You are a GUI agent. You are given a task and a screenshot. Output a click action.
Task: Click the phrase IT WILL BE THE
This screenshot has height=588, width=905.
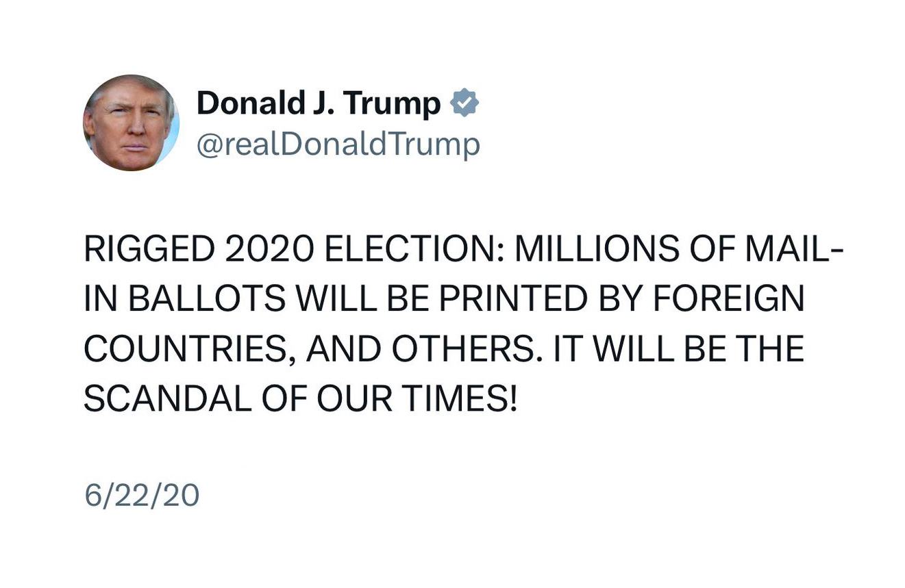tap(678, 349)
